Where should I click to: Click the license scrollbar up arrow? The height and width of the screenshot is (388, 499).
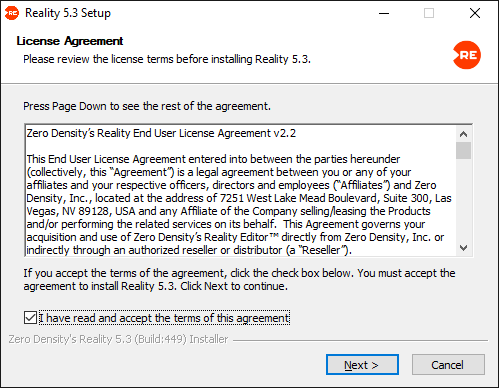point(463,134)
